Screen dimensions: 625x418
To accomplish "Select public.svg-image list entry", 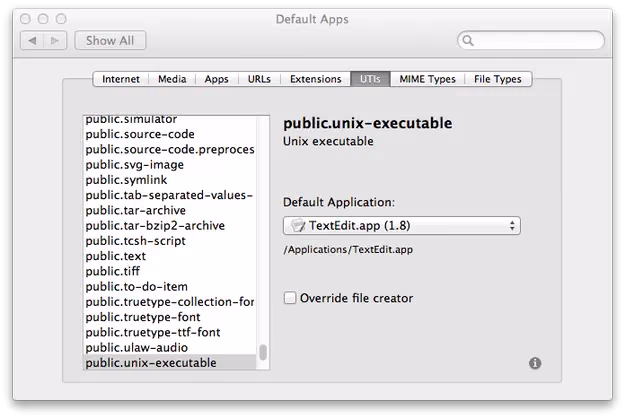I will (x=135, y=165).
